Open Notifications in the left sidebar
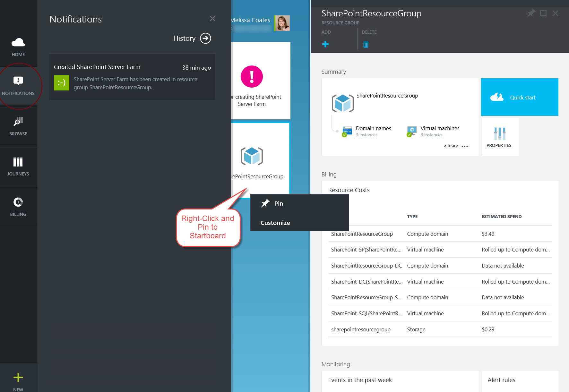The height and width of the screenshot is (392, 569). pos(18,86)
